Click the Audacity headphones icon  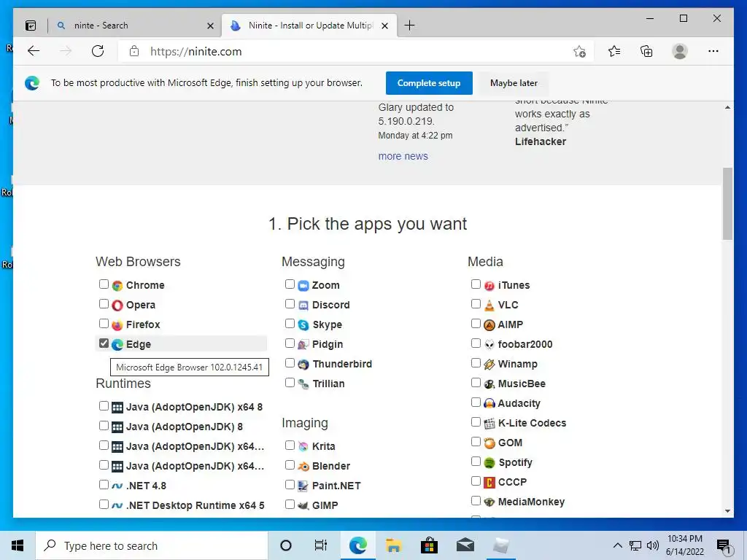click(x=489, y=403)
